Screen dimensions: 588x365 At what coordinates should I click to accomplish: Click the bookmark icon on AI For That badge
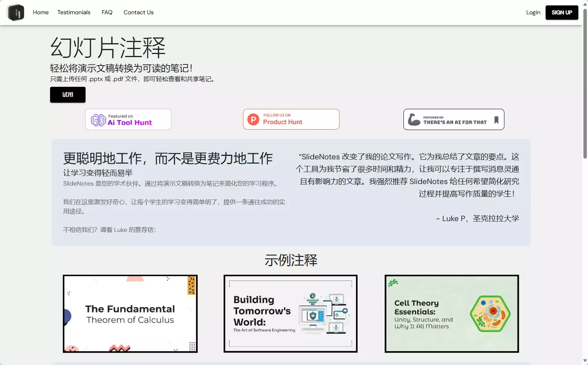(496, 120)
